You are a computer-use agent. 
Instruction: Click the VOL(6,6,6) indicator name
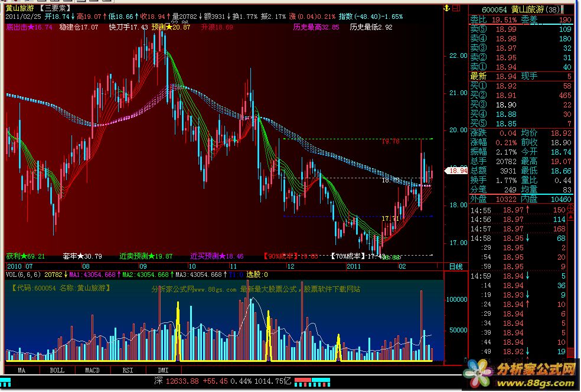[x=23, y=275]
